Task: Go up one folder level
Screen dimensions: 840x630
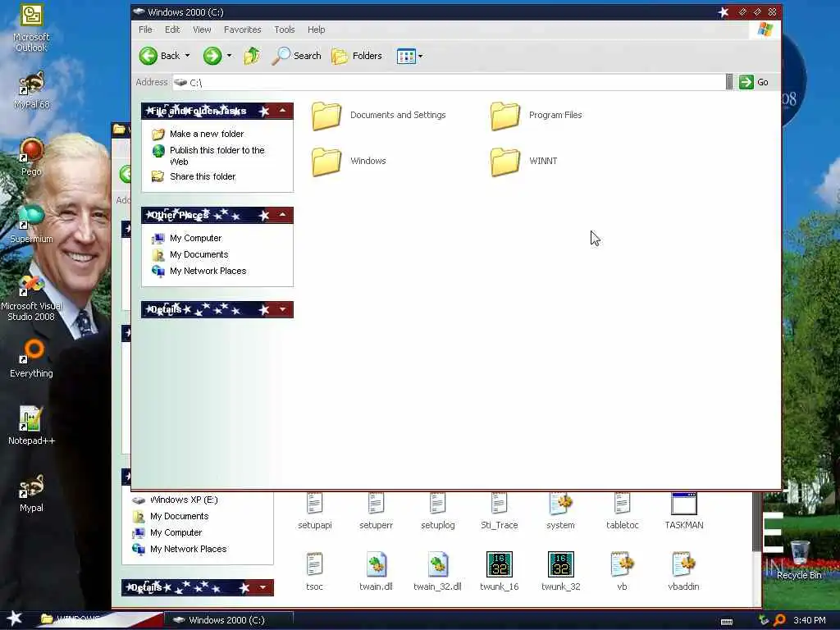Action: click(252, 56)
